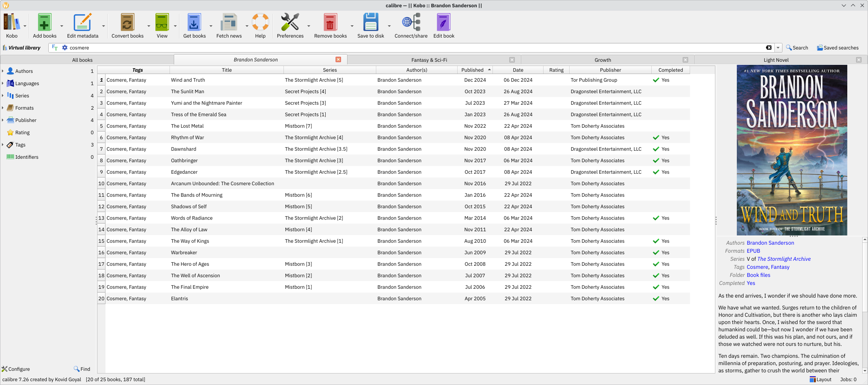Close the Growth tab
This screenshot has height=385, width=868.
(685, 60)
